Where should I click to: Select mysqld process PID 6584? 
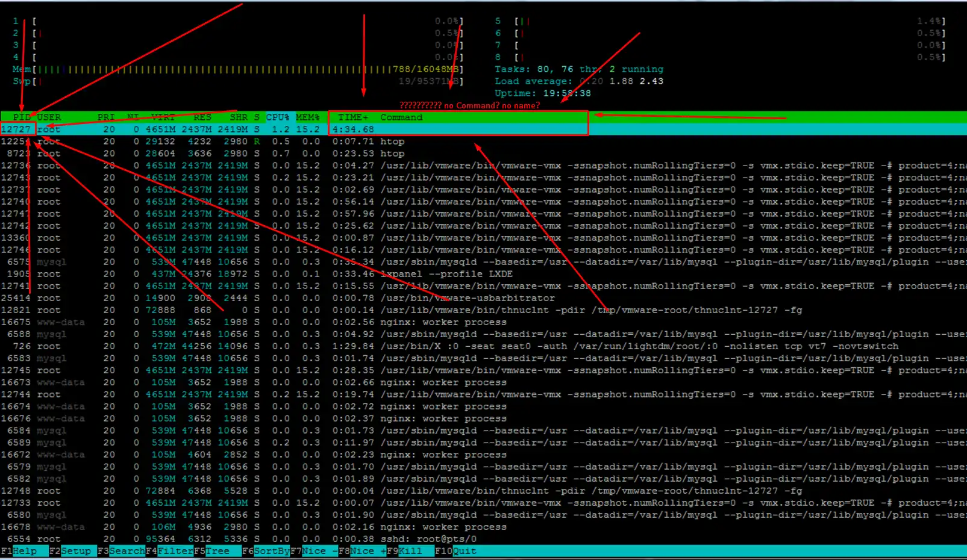483,431
